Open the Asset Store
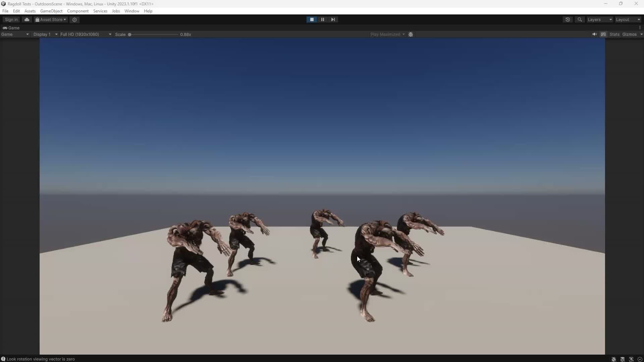Screen dimensions: 644x362 [50, 19]
